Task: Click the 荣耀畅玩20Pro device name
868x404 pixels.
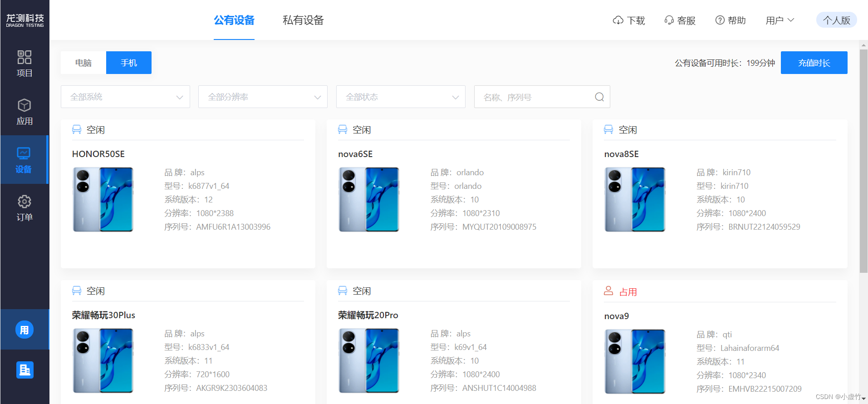Action: (368, 315)
